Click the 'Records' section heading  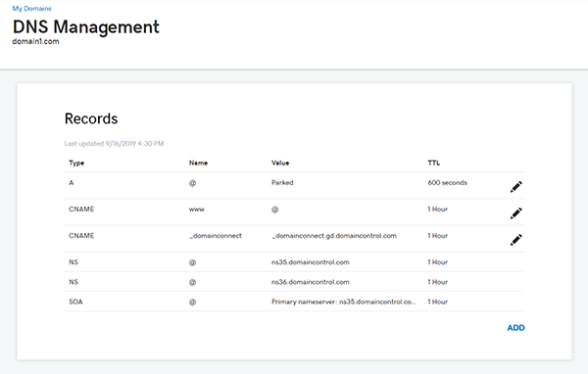(91, 118)
